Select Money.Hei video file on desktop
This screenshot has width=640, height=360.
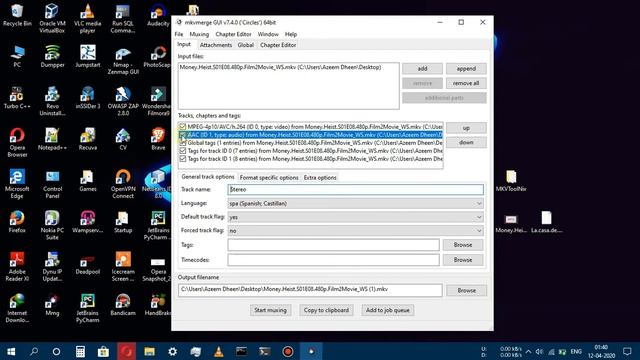(511, 223)
